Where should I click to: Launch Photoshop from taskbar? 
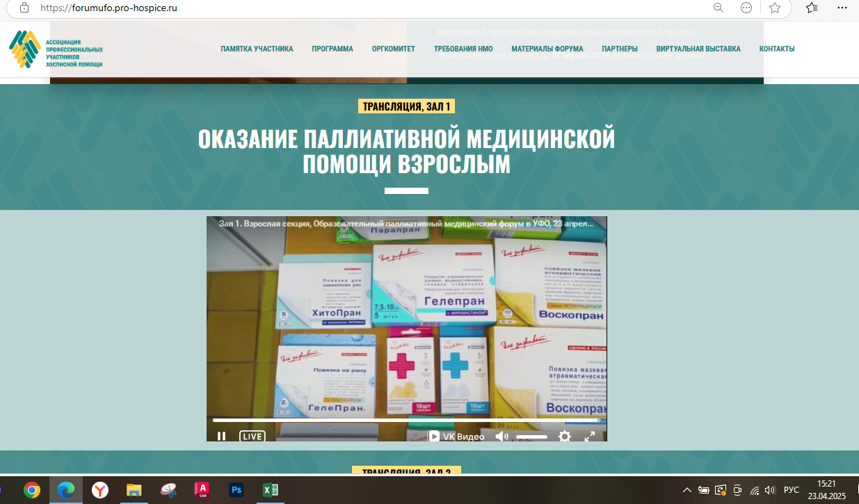click(x=236, y=490)
